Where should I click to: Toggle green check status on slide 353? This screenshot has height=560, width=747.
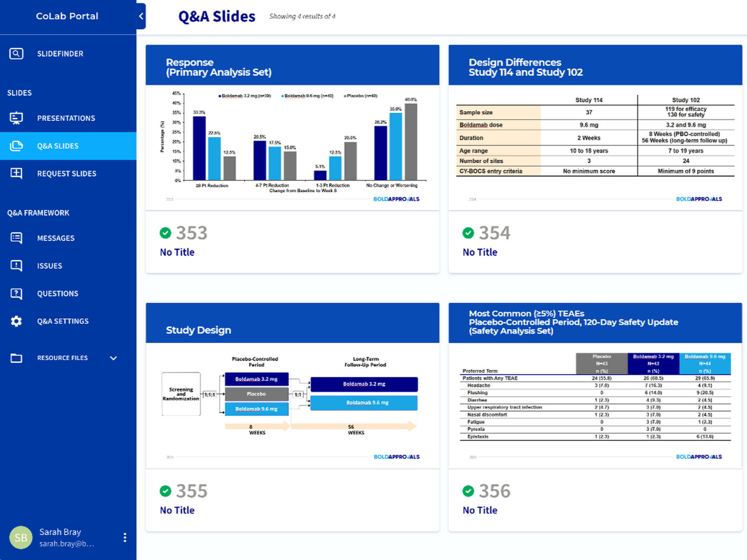(x=165, y=233)
